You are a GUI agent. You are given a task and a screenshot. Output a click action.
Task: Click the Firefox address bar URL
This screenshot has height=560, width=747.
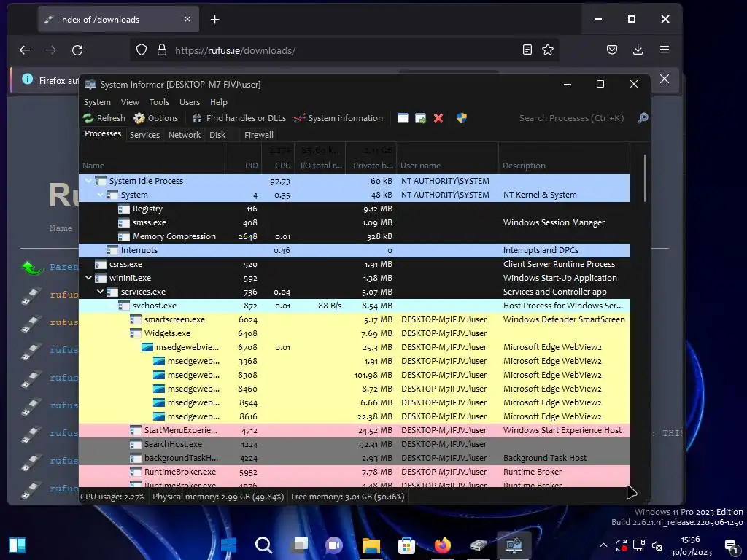click(x=236, y=50)
